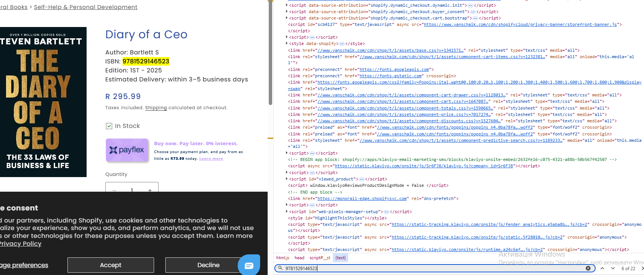Open the Shipping link under the price
644x275 pixels.
156,108
